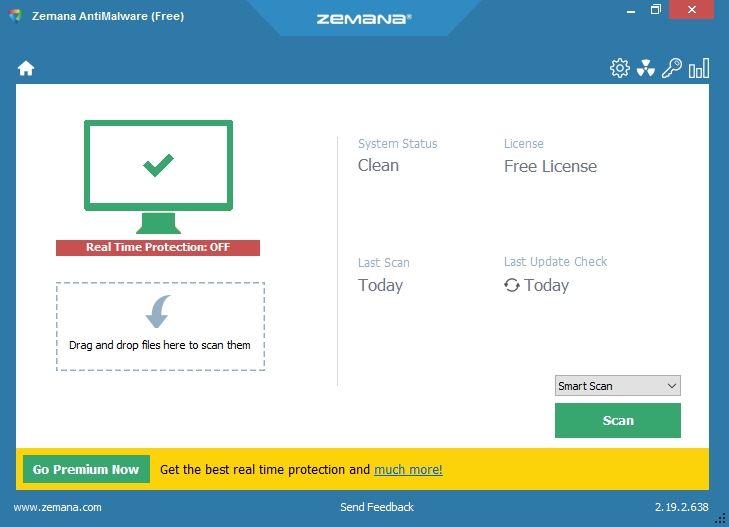
Task: Restore down the Zemana window
Action: click(x=656, y=9)
